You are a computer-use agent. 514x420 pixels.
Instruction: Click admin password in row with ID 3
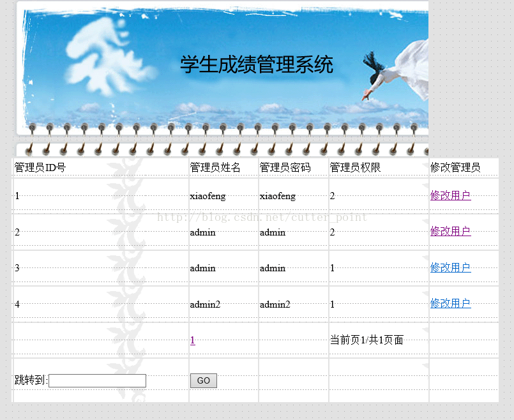(x=273, y=268)
